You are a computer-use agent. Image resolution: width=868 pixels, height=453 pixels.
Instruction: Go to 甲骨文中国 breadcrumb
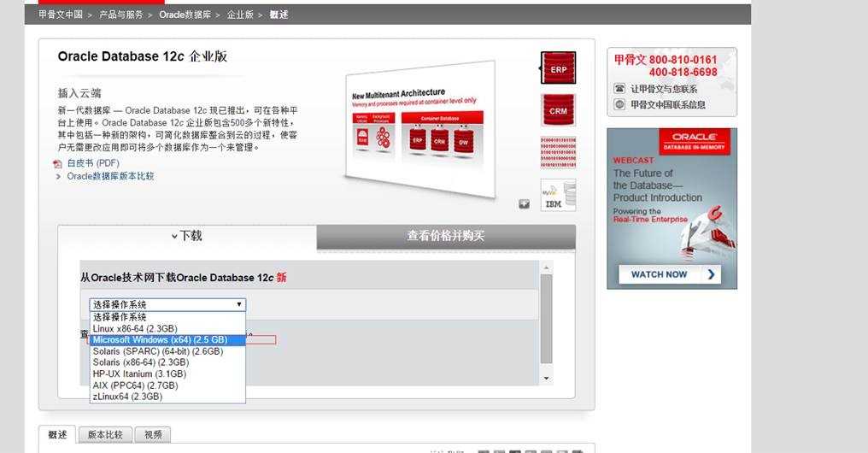61,15
